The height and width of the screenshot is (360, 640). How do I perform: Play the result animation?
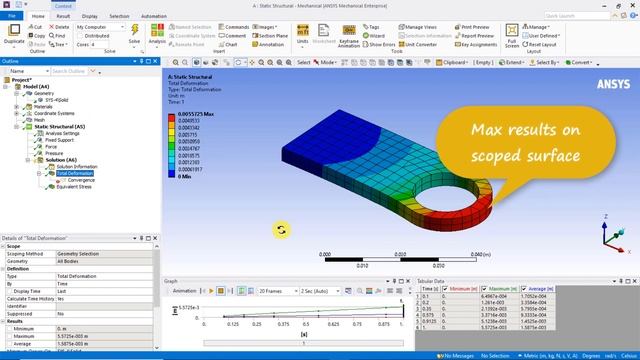211,291
